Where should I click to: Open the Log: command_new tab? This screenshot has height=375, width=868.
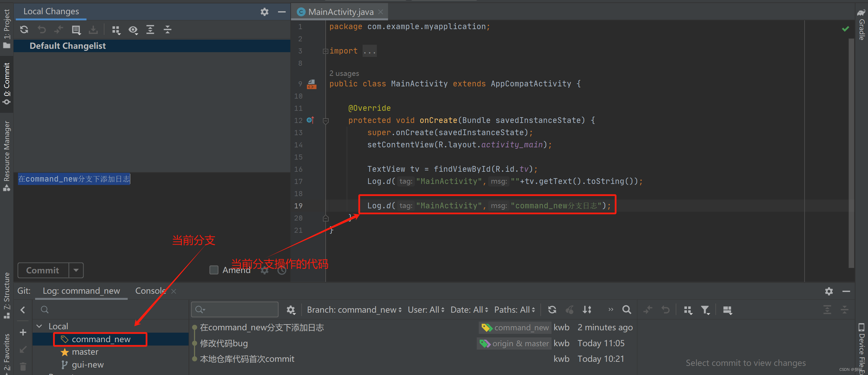81,291
